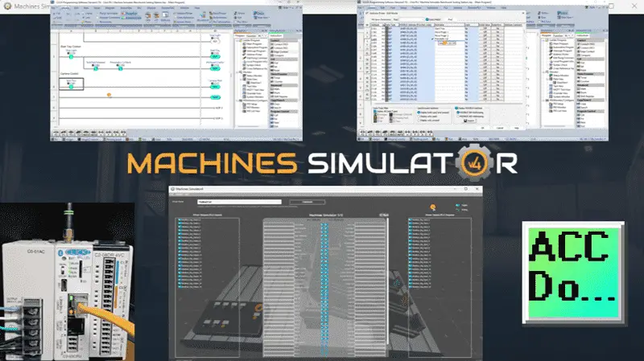The height and width of the screenshot is (361, 644).
Task: Select the CLICK PLC hardware photo
Action: click(x=67, y=282)
